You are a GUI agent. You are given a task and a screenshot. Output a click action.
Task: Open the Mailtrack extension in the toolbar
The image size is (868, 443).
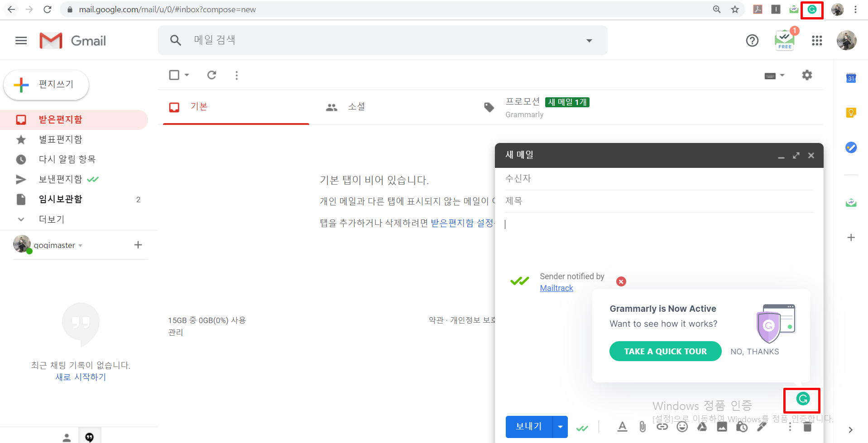click(794, 10)
